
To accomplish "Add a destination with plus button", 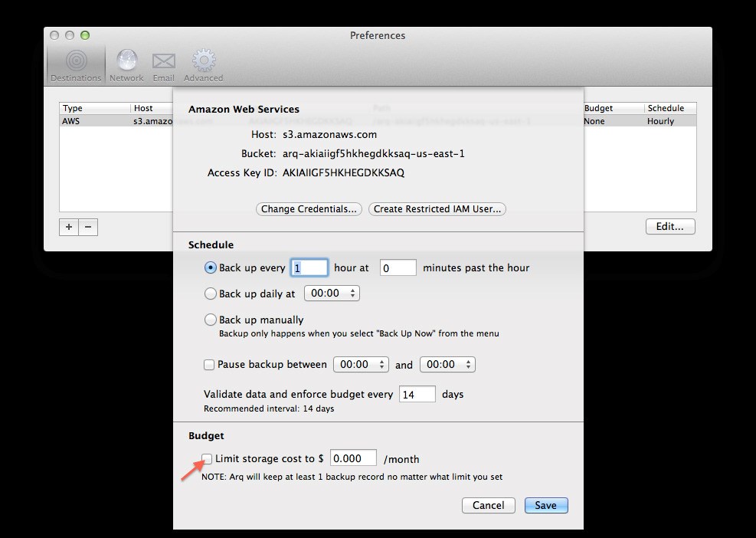I will (x=69, y=227).
